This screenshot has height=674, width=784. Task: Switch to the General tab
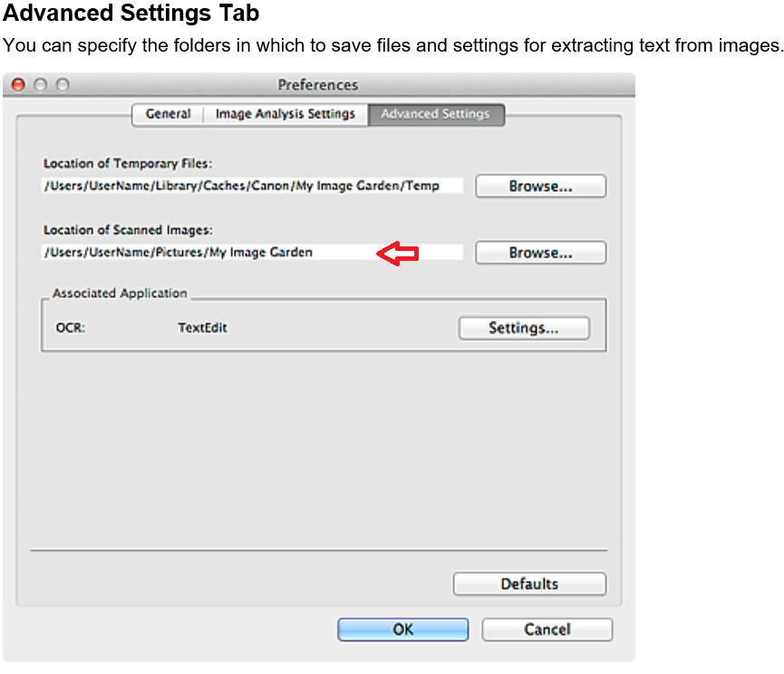[168, 114]
